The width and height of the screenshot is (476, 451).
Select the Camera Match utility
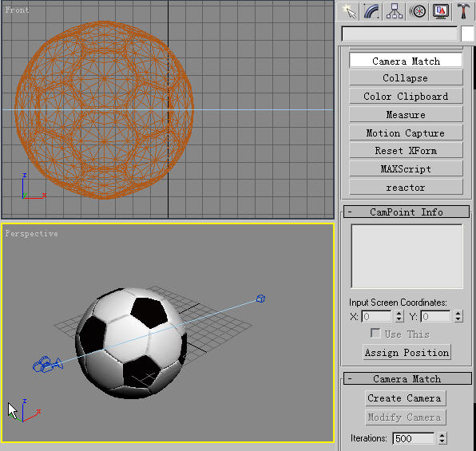click(x=406, y=61)
